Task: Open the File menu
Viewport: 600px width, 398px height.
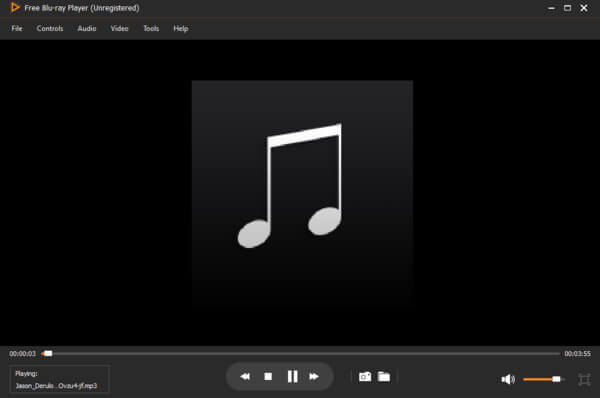Action: tap(17, 28)
